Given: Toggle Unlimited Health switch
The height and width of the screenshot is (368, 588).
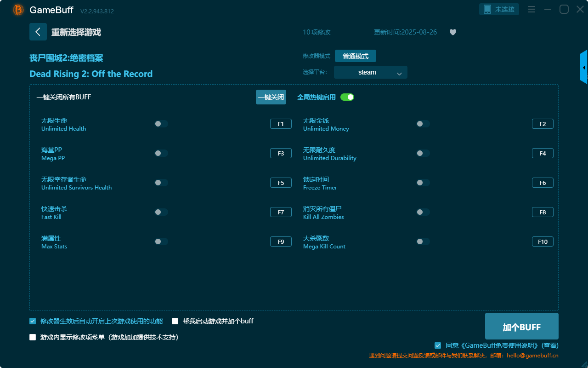Looking at the screenshot, I should point(161,124).
